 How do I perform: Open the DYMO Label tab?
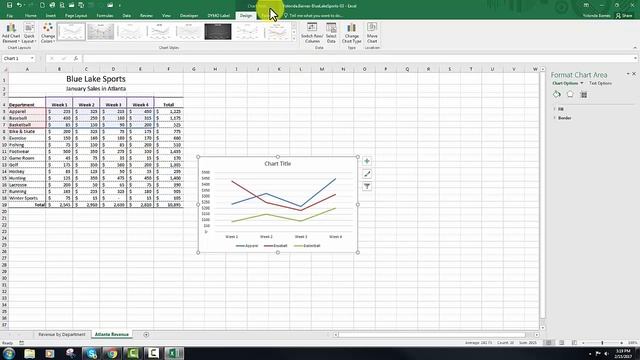coord(219,16)
